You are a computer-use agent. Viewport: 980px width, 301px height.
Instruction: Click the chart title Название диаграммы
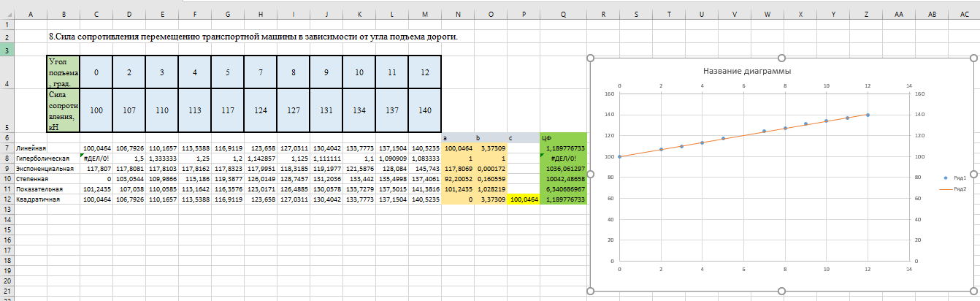coord(747,71)
